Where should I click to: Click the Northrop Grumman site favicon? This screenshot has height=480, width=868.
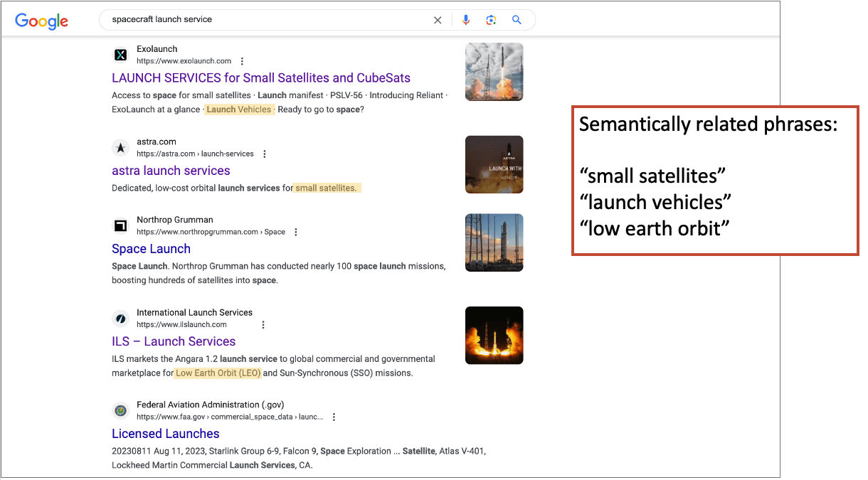click(121, 225)
